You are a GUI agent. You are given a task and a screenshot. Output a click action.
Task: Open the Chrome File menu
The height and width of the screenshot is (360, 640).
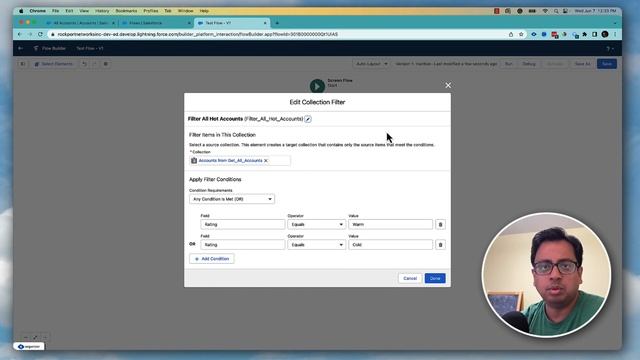pos(56,11)
